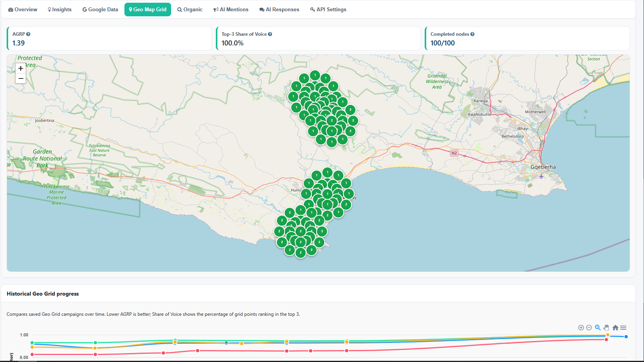Click the Joubertina label on the map
Screen dimensions: 644x362
point(44,120)
